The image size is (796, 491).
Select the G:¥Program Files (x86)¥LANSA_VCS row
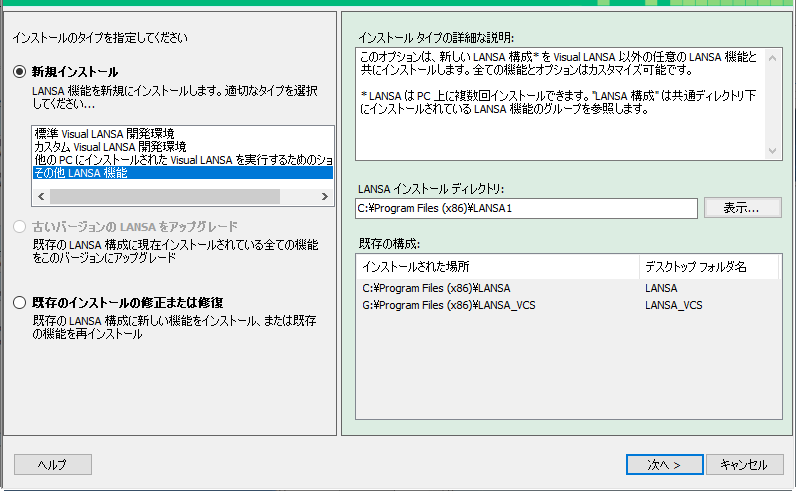click(x=569, y=305)
